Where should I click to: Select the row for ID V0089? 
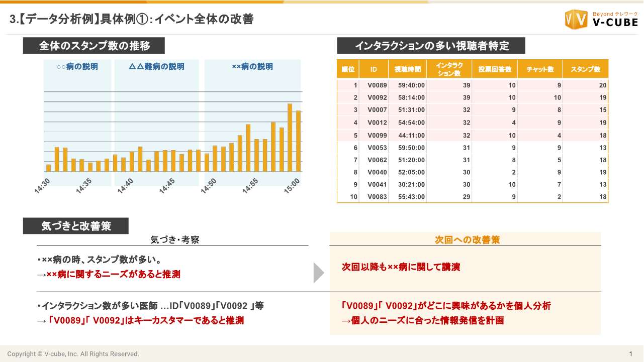[473, 85]
